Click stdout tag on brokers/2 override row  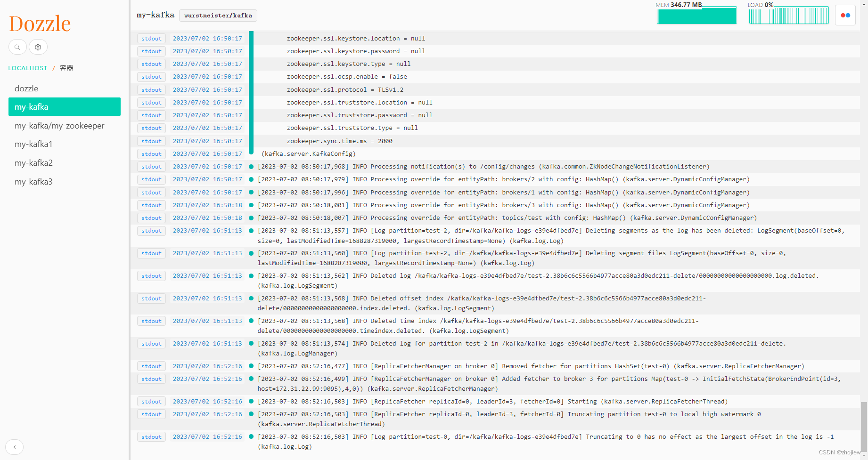click(151, 179)
